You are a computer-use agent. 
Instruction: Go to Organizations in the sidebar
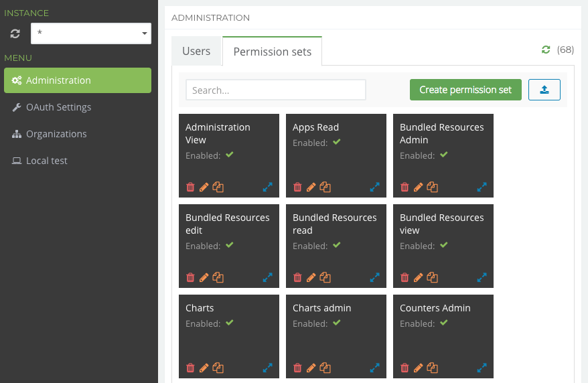coord(56,134)
